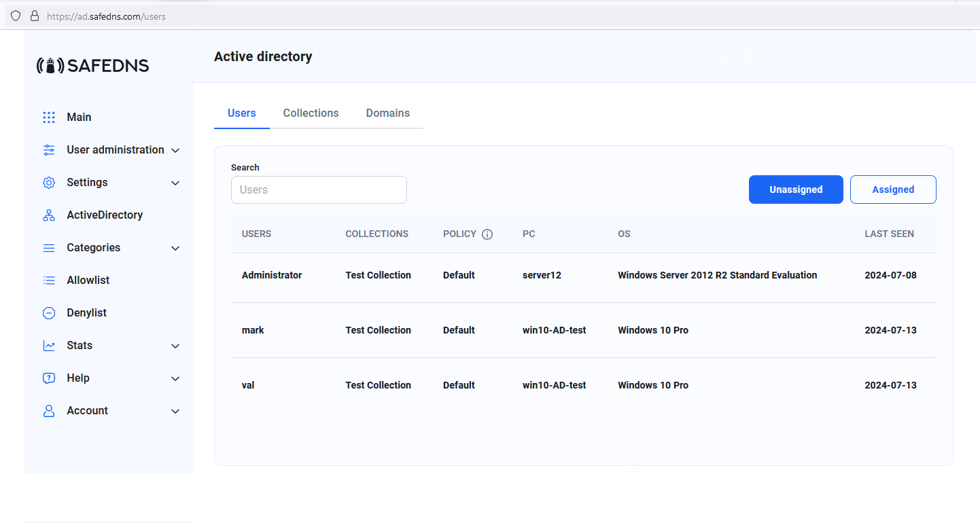Select the mark user name
Screen dimensions: 980x523
(x=253, y=330)
